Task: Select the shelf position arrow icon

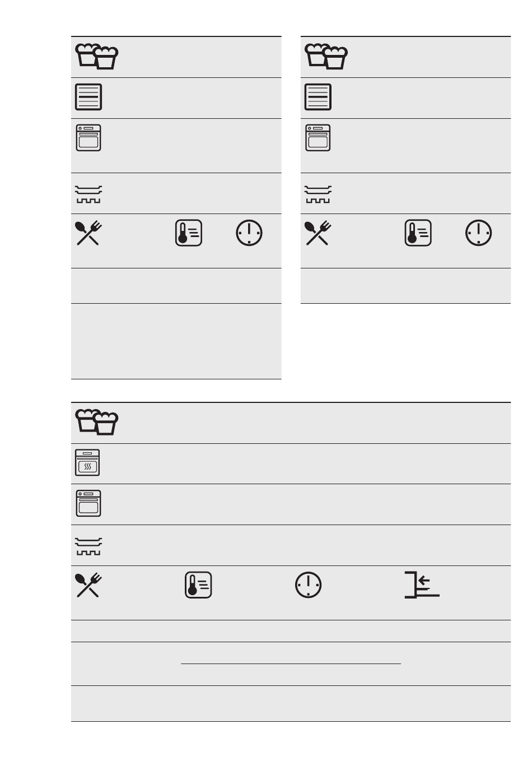Action: 422,585
